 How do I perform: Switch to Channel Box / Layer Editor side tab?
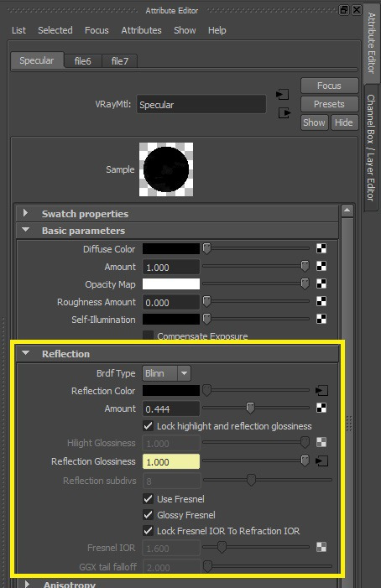click(x=371, y=148)
